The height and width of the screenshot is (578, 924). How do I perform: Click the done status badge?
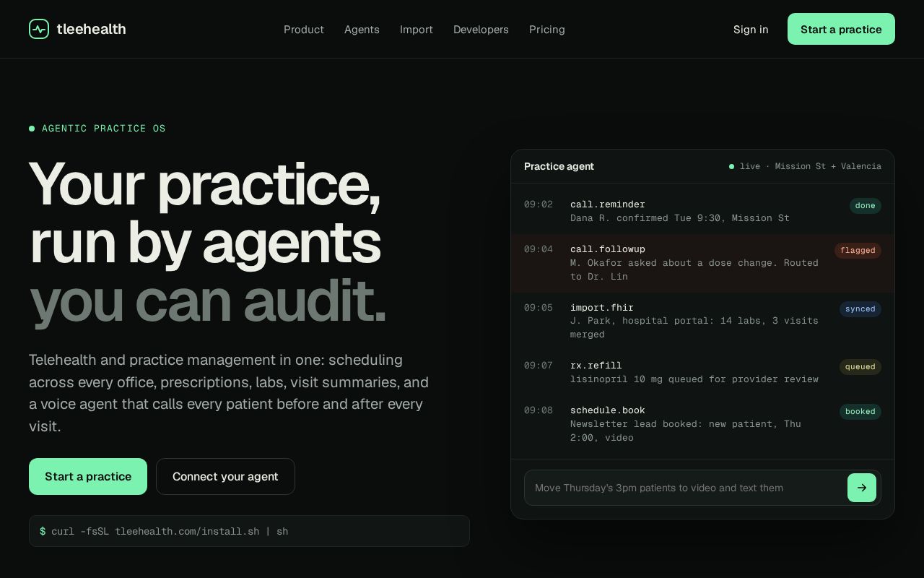865,206
